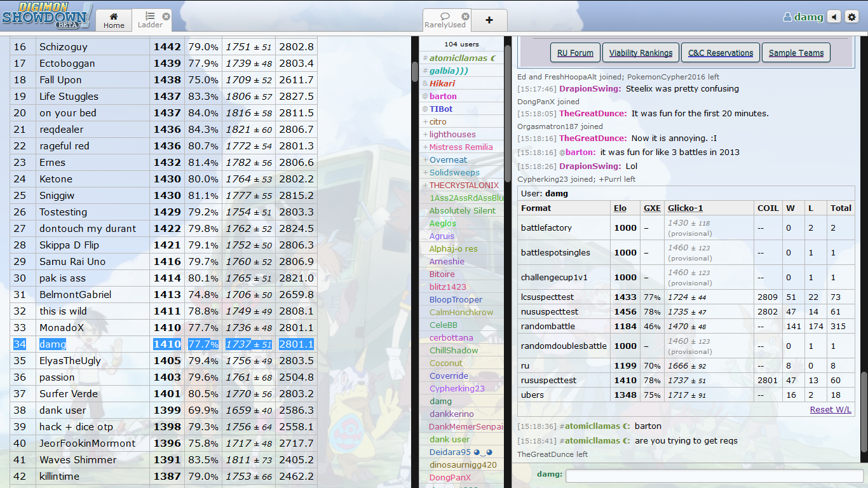Switch to the Ladder tab
Image resolution: width=868 pixels, height=488 pixels.
pyautogui.click(x=151, y=20)
